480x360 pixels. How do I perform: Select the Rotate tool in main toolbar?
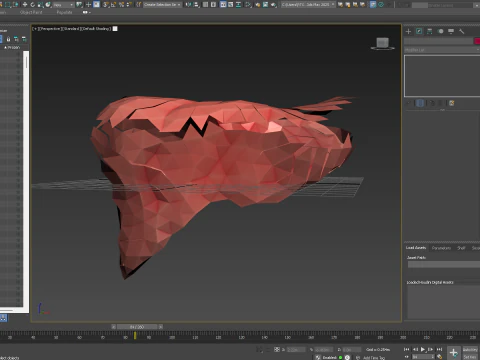[33, 5]
